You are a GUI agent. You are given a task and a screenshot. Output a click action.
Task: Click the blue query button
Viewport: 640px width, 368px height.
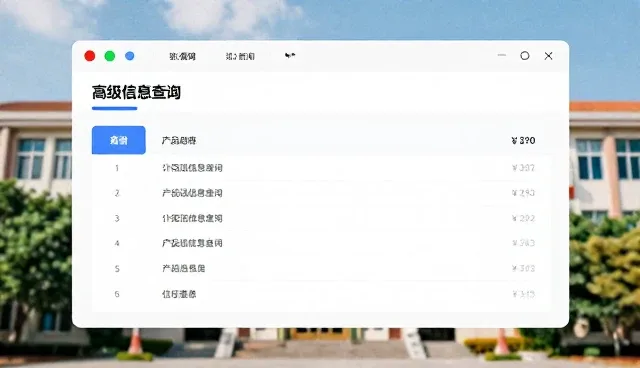pyautogui.click(x=119, y=140)
